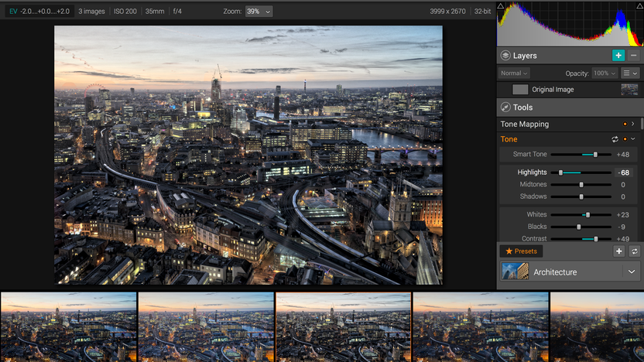Viewport: 644px width, 362px height.
Task: Collapse the Tone section chevron
Action: pos(633,139)
